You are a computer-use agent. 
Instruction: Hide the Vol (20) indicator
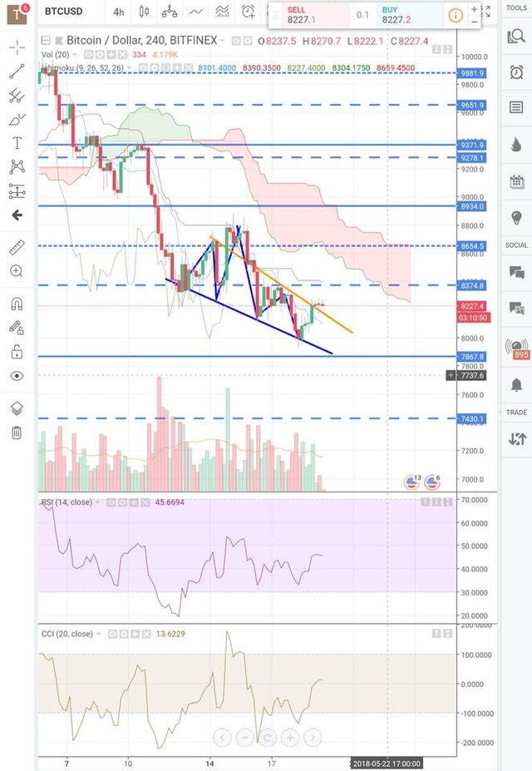tap(91, 55)
